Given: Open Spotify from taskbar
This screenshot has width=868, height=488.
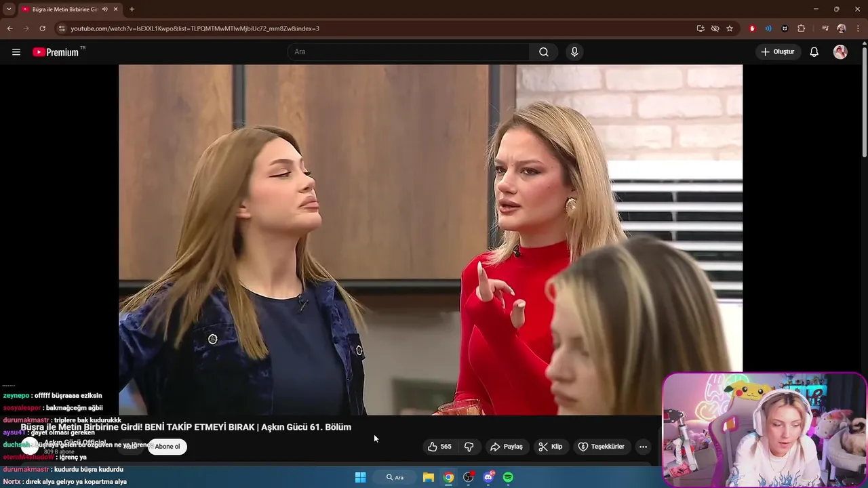Looking at the screenshot, I should coord(508,477).
